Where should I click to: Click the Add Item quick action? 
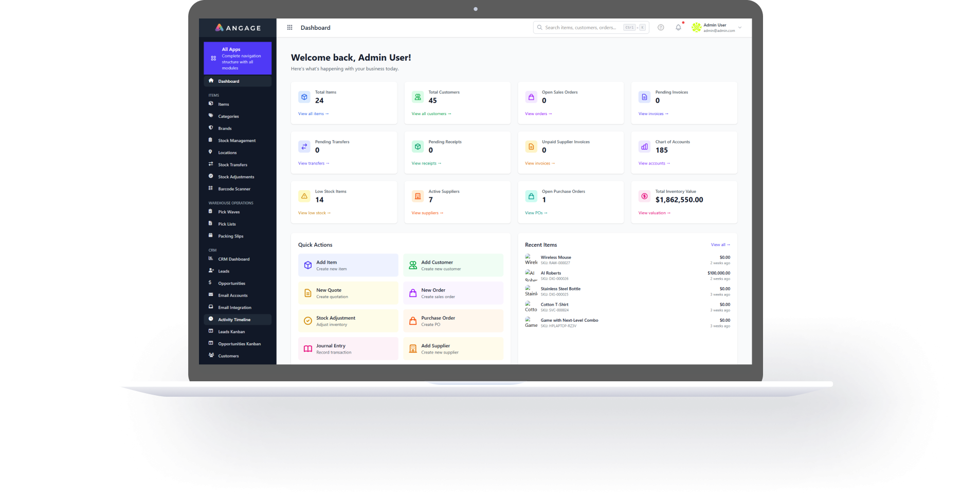(348, 265)
